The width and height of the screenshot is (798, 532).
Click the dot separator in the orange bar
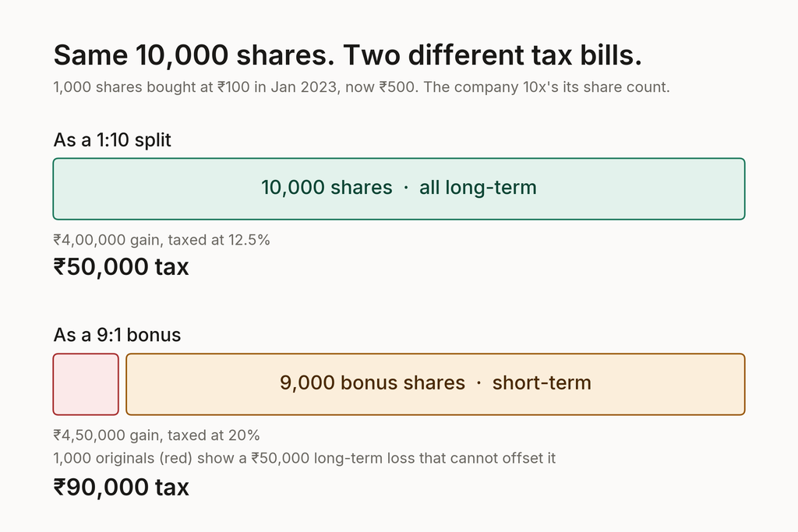click(x=478, y=383)
